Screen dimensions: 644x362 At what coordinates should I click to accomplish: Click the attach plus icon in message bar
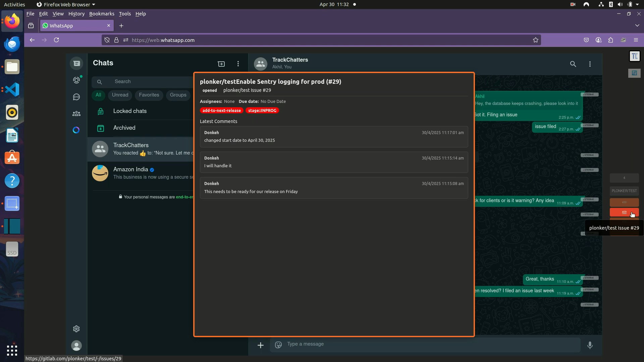coord(261,345)
